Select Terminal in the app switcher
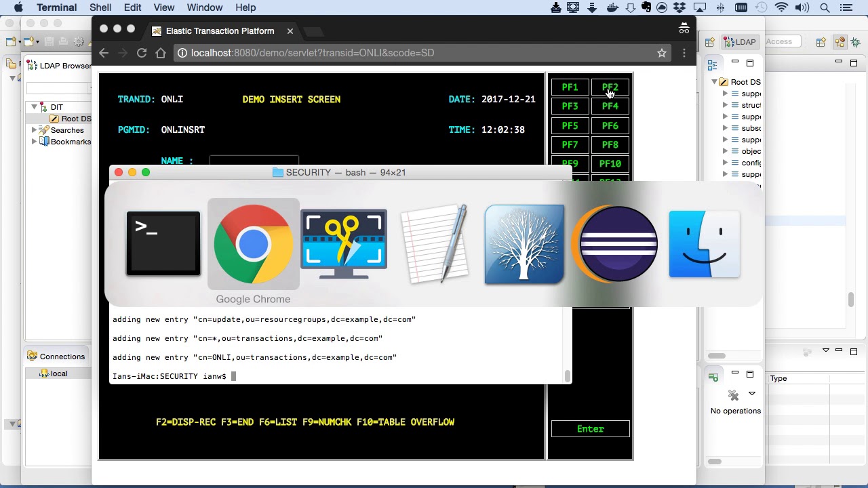Viewport: 868px width, 488px height. (x=163, y=244)
